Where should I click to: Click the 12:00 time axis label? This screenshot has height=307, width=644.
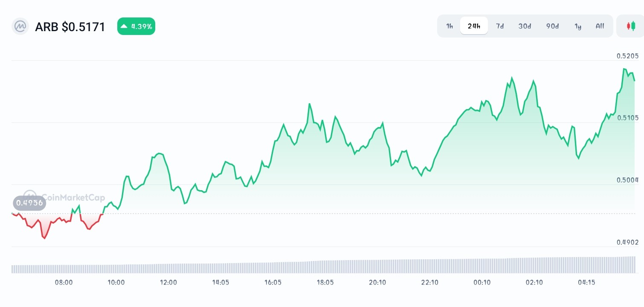tap(168, 282)
